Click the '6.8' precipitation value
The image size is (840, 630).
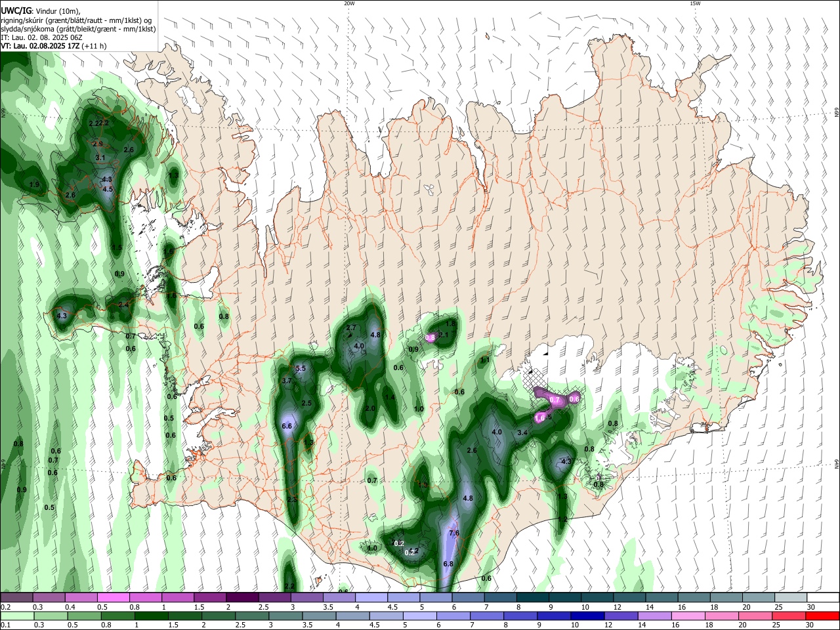coord(448,564)
